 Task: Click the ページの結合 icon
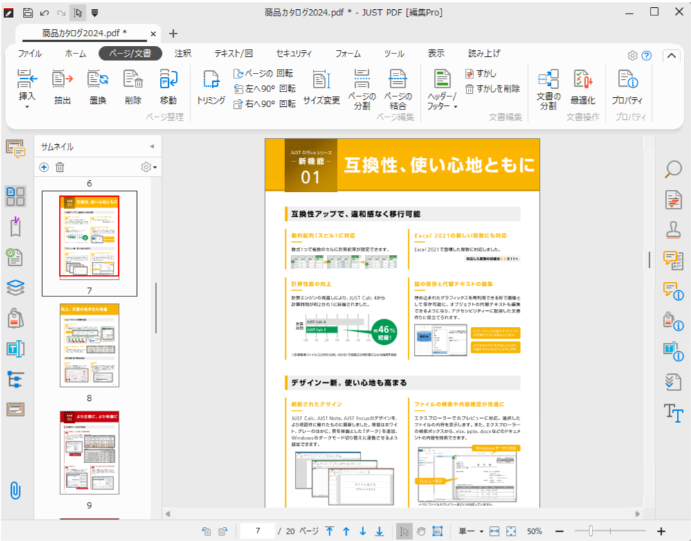point(398,78)
